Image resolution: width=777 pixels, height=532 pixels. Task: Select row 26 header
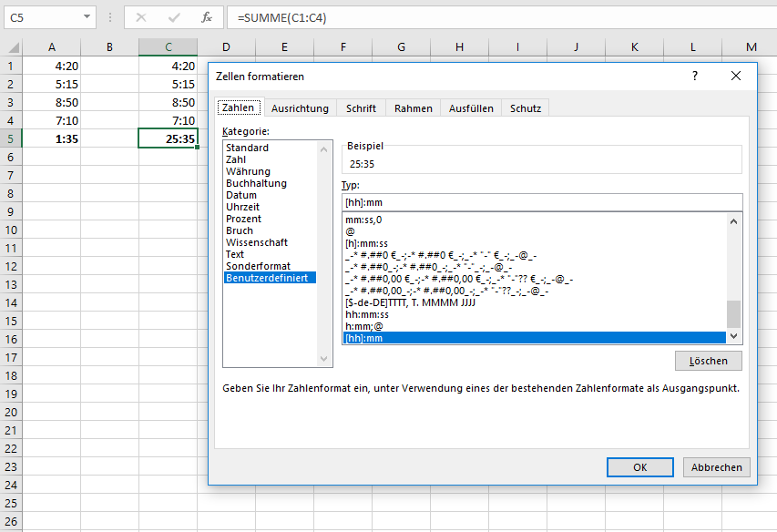point(11,522)
